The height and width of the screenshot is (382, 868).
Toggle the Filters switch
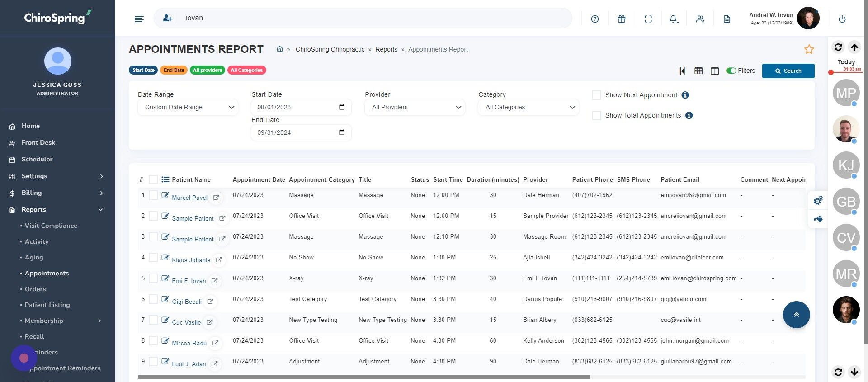coord(731,71)
